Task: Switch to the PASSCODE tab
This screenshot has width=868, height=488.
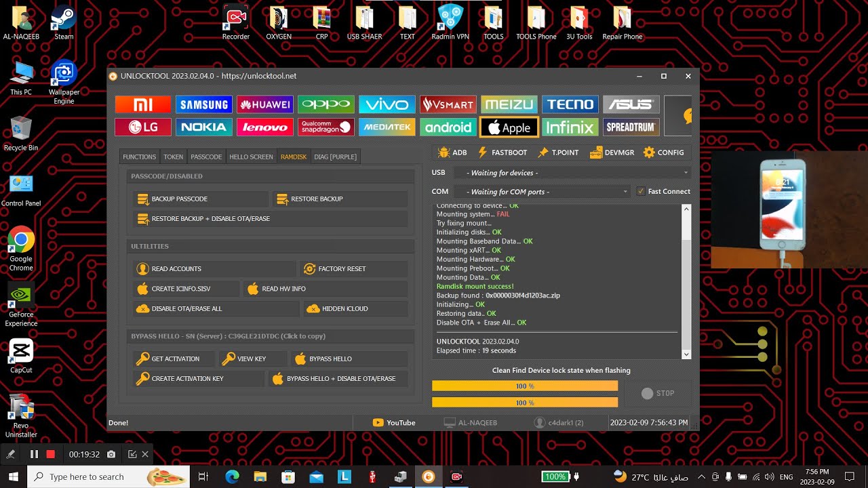Action: [206, 157]
